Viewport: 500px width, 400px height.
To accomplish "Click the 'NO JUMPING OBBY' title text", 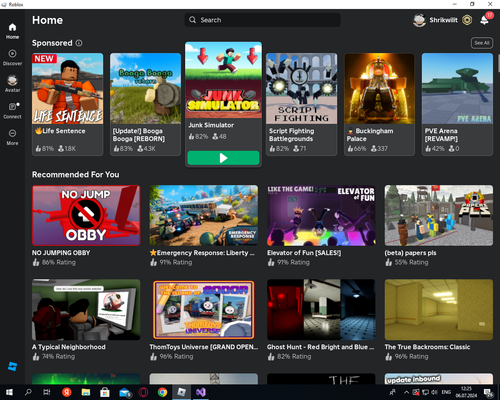I will pos(61,253).
